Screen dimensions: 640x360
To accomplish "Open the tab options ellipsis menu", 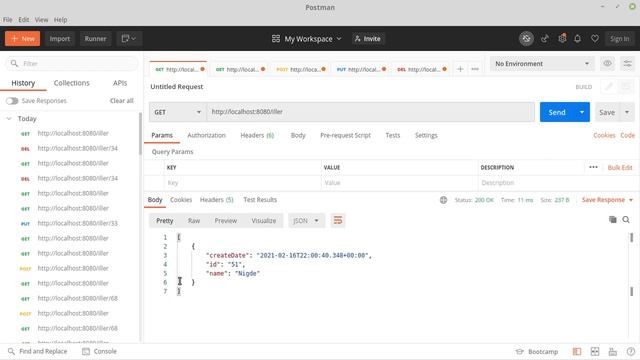I will [x=475, y=69].
